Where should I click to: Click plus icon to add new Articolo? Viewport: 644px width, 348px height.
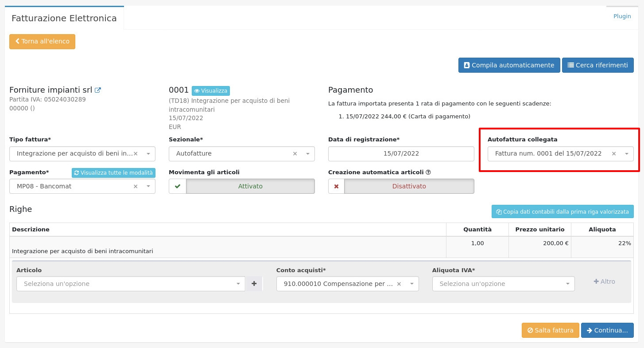[254, 284]
